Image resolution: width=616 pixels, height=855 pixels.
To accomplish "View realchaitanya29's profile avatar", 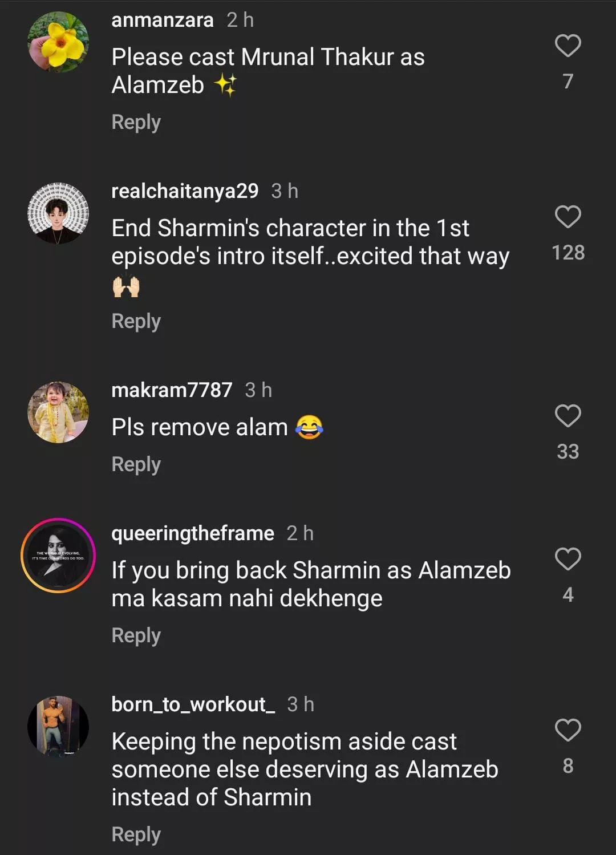I will 58,213.
